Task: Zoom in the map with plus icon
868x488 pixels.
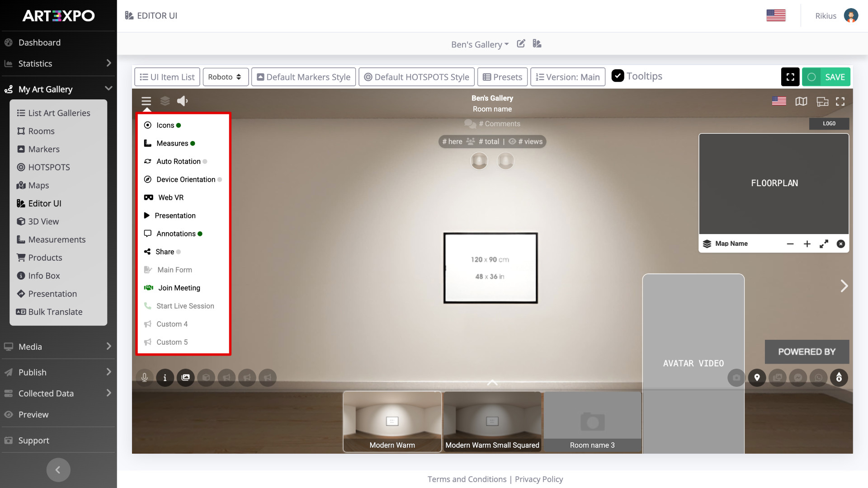Action: [x=807, y=244]
